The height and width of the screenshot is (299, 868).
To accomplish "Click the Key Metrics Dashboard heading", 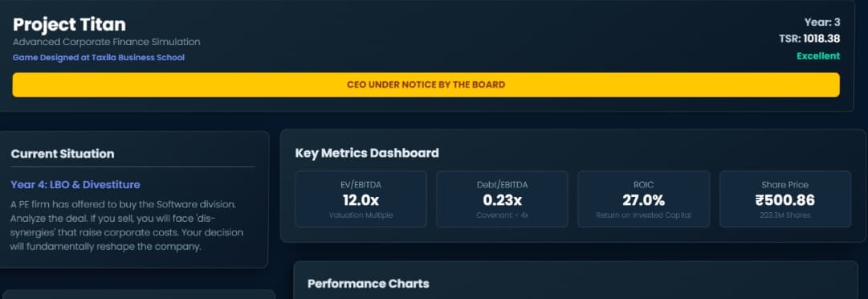I will (x=367, y=153).
